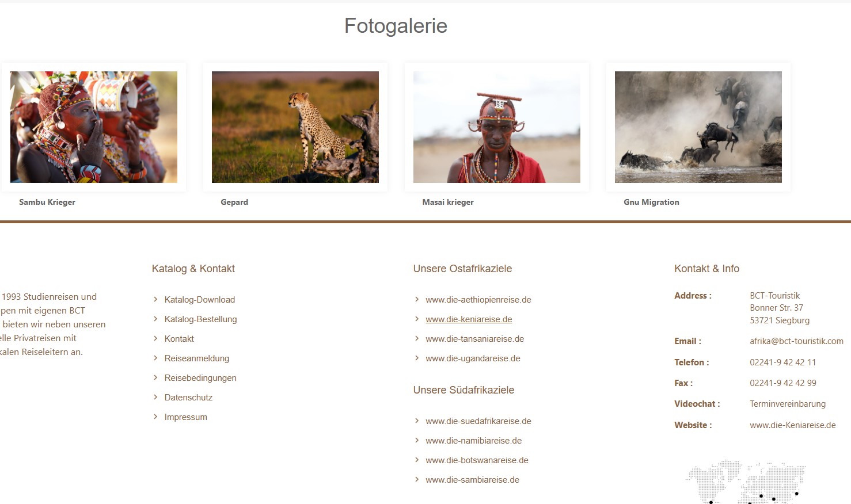Click the chevron before www.die-aethiopienreise.de
The image size is (851, 504).
tap(417, 299)
